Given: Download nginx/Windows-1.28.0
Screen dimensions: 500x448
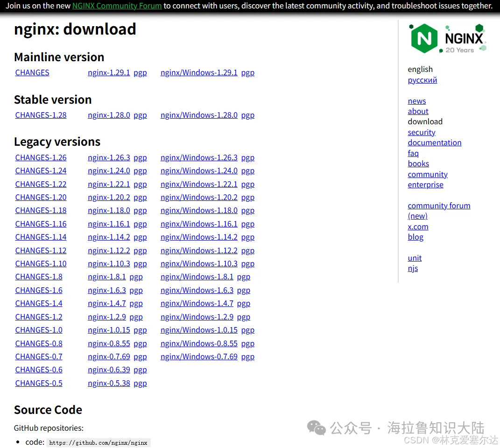Looking at the screenshot, I should click(x=199, y=115).
